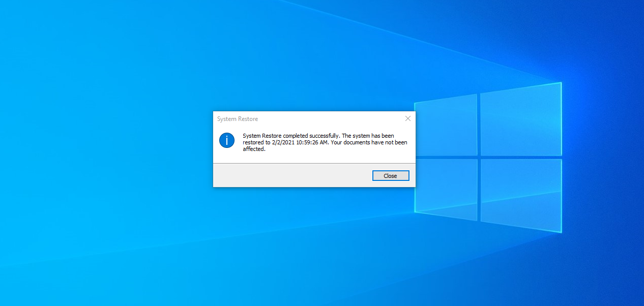Click the 'System Restore completed successfully' message
The width and height of the screenshot is (644, 306).
pos(325,142)
